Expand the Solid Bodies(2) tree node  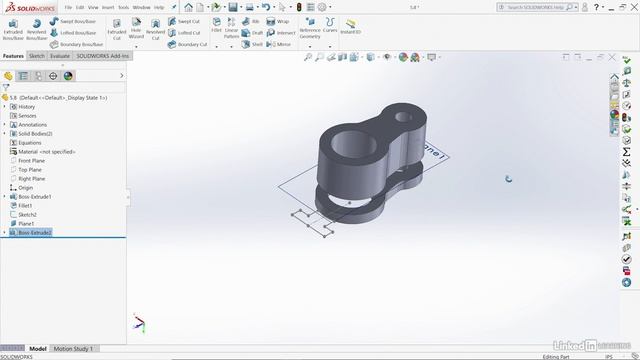click(x=4, y=133)
